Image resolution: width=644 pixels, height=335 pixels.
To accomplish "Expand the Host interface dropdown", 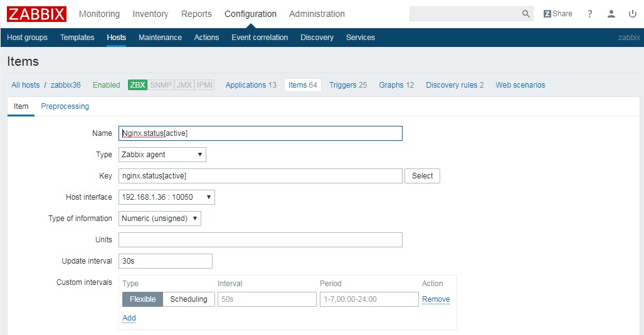I will 166,197.
